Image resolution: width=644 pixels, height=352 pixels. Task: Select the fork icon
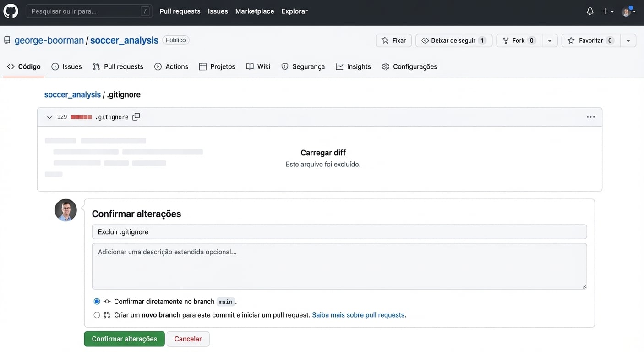tap(506, 40)
